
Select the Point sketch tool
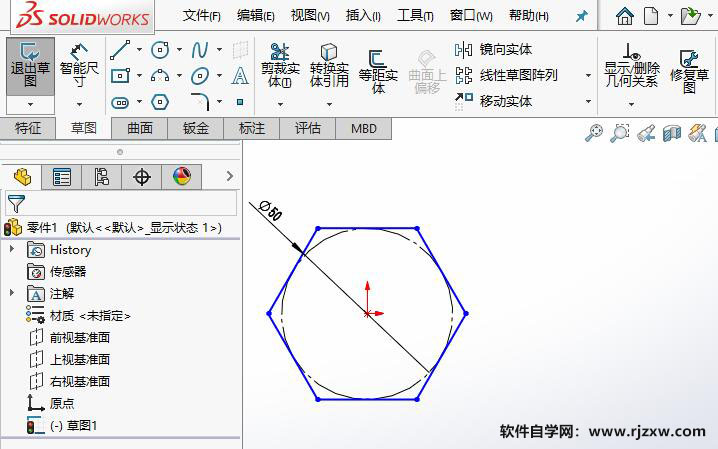[x=240, y=102]
